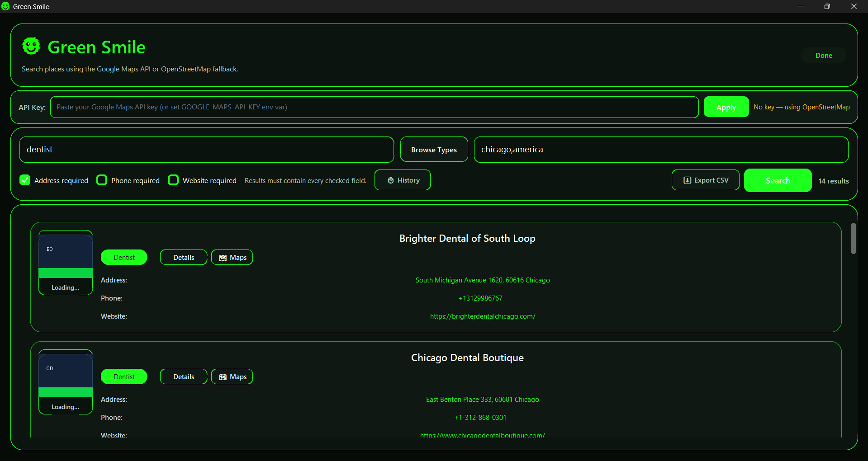
Task: Click the Export CSV download icon
Action: pos(687,180)
